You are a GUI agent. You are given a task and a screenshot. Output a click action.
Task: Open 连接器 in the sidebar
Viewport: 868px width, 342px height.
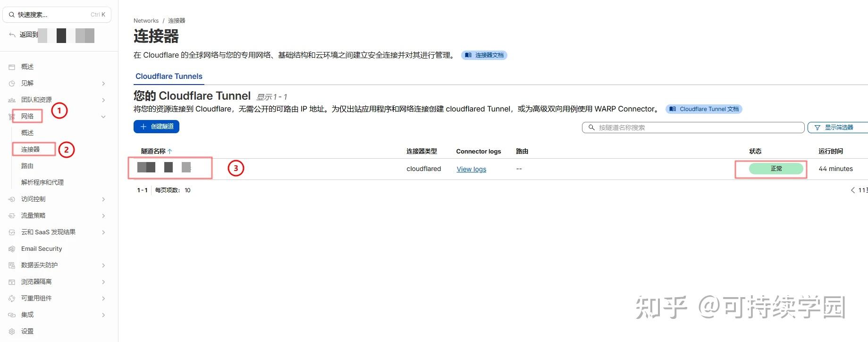31,149
